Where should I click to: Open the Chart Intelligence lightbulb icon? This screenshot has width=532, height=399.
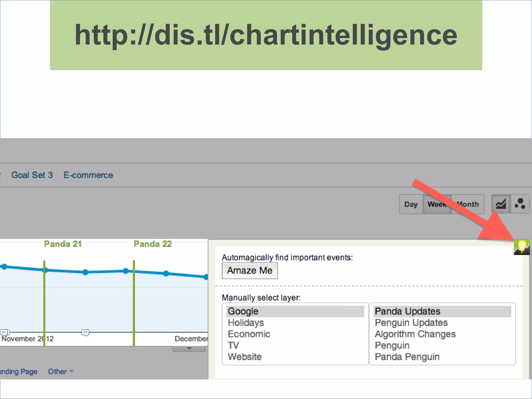click(x=522, y=247)
